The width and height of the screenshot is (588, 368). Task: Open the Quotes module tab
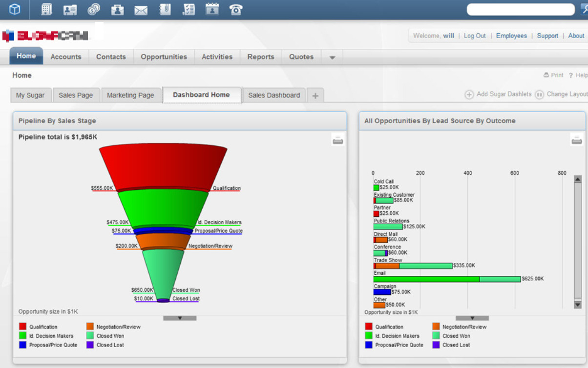point(301,57)
